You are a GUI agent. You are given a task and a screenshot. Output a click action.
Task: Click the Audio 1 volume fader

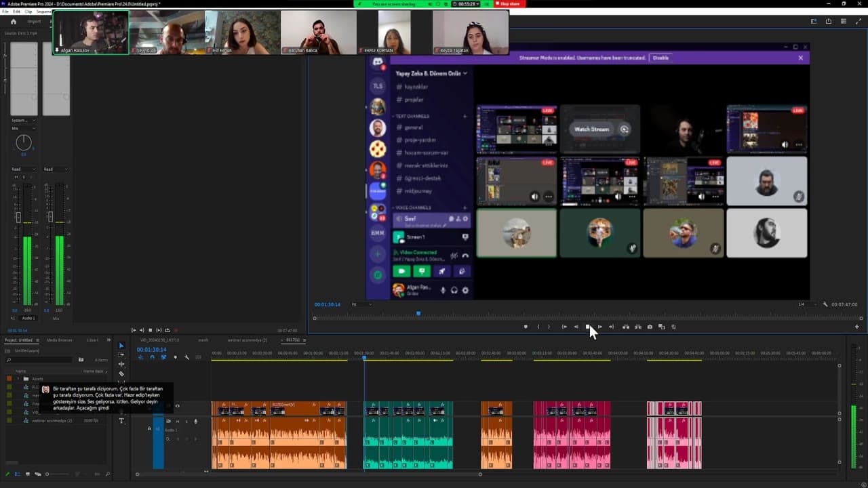18,218
